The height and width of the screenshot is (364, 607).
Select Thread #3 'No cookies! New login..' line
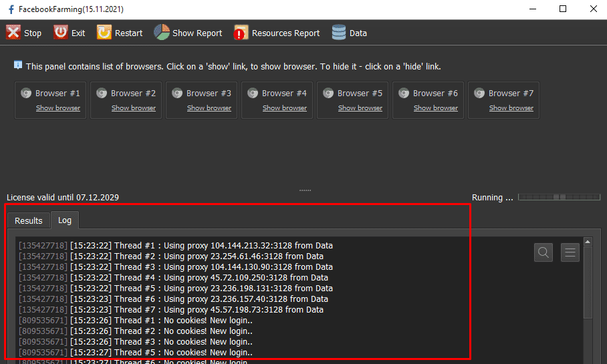click(136, 341)
